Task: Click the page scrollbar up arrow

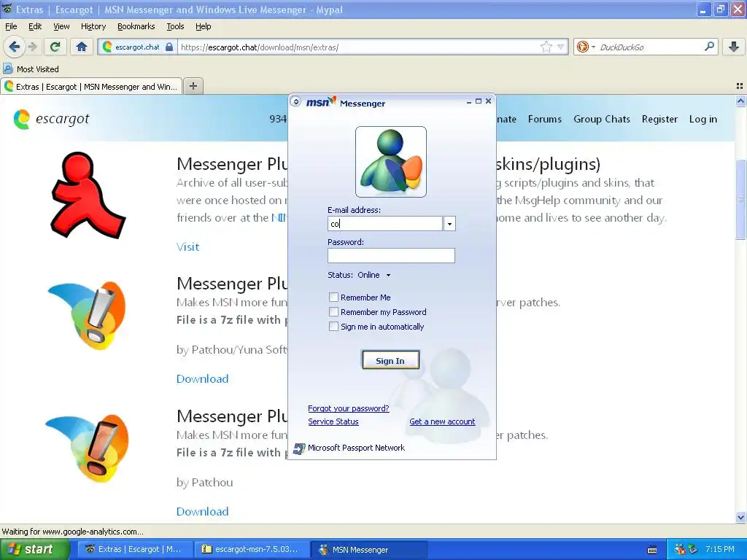Action: [741, 101]
